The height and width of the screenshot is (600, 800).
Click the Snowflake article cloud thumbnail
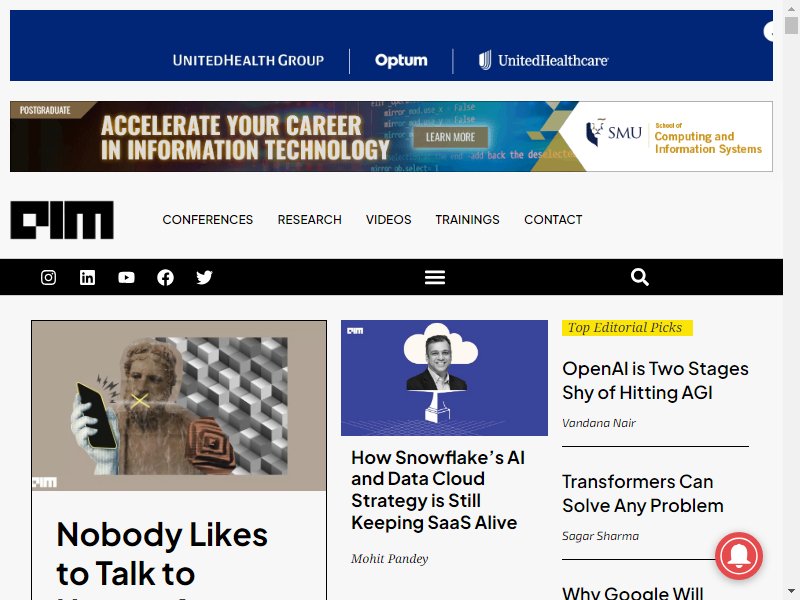(x=444, y=378)
